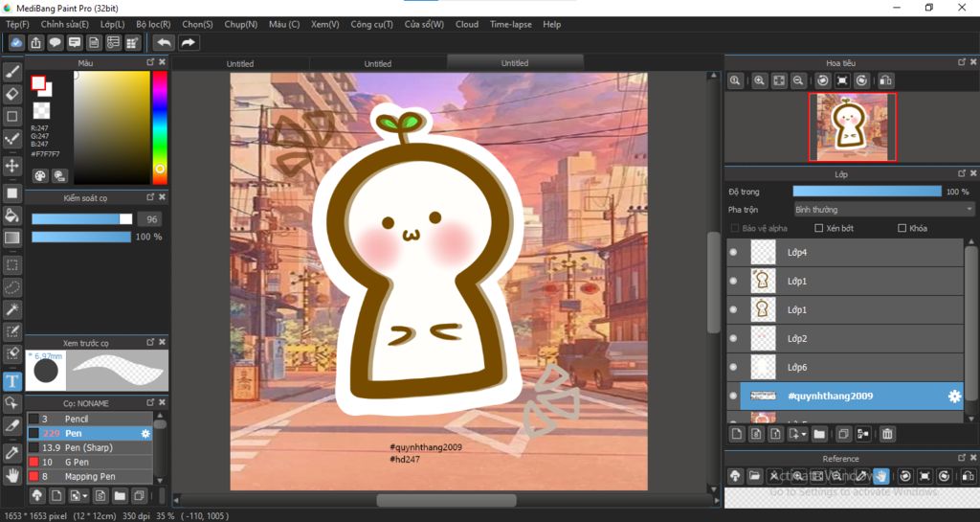Open the #quynhthang2009 layer settings gear
Screen dimensions: 980x522
[x=954, y=397]
